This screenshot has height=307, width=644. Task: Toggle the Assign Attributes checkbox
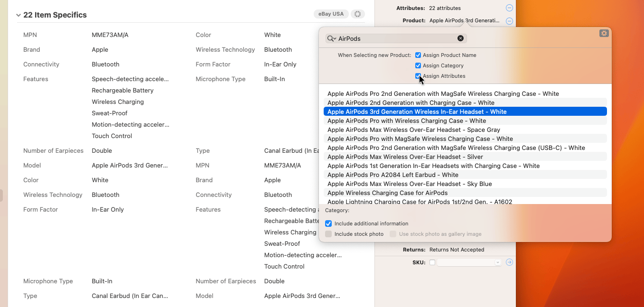point(418,76)
